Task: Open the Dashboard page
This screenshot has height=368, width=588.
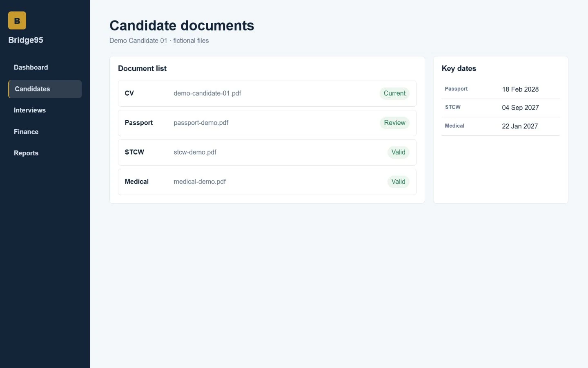Action: click(x=45, y=67)
